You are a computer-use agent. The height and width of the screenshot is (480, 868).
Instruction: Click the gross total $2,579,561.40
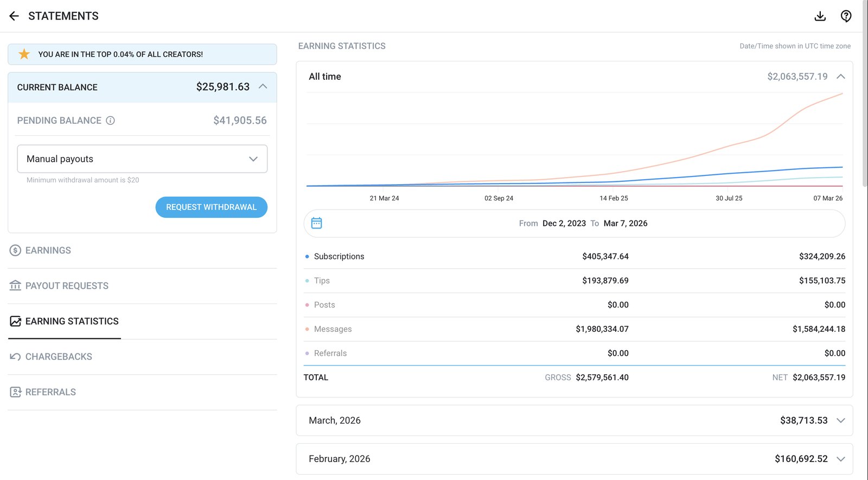[x=602, y=377]
